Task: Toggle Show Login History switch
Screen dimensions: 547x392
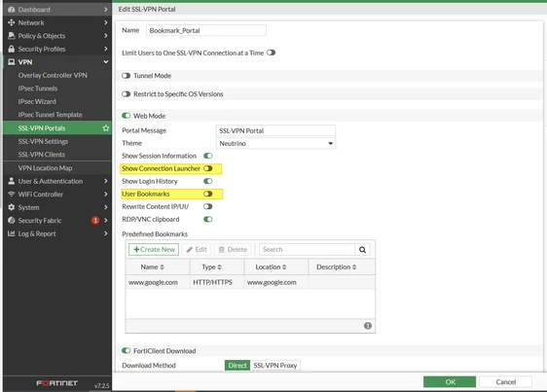Action: 208,181
